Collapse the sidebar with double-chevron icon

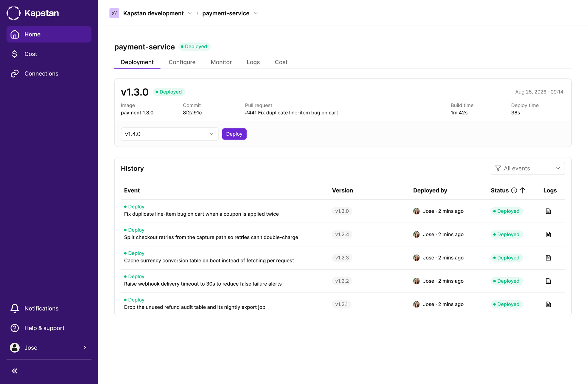click(x=15, y=371)
